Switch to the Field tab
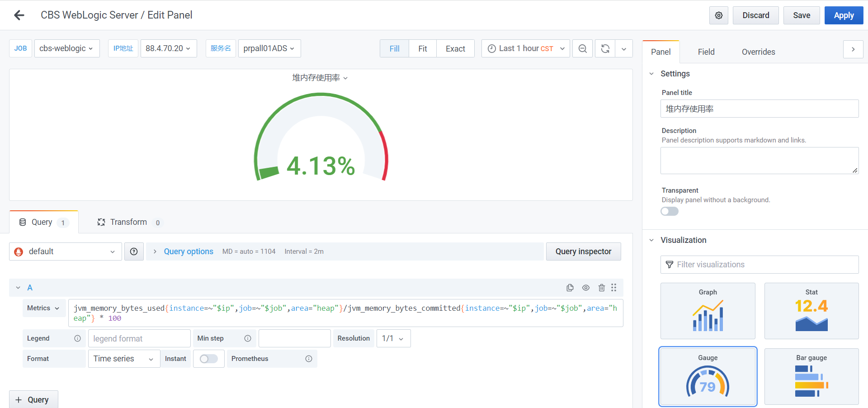The image size is (868, 408). click(x=706, y=52)
